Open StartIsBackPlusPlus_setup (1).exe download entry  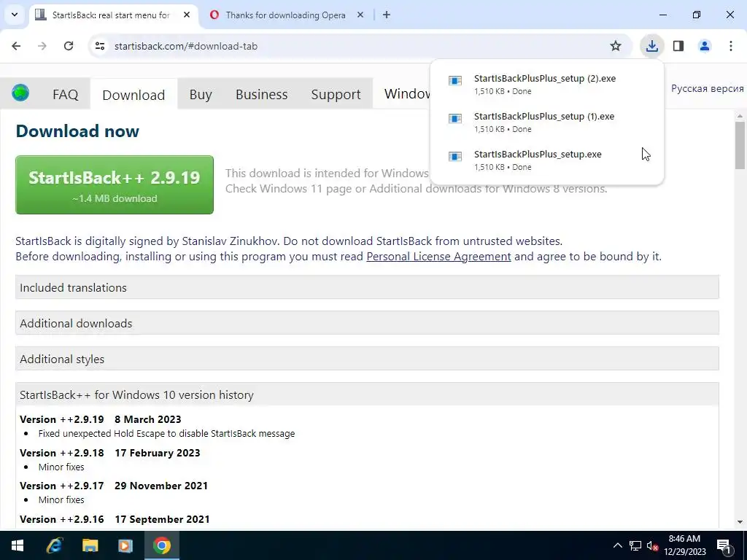(x=546, y=122)
